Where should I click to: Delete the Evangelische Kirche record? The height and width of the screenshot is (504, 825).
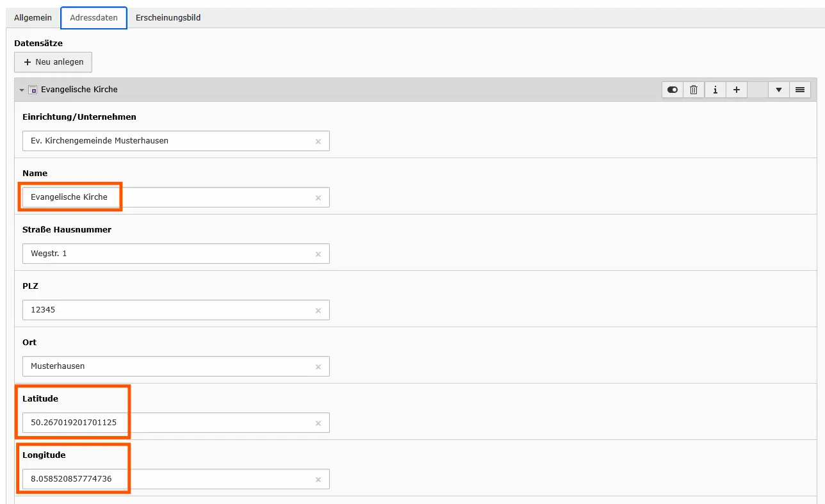(x=694, y=90)
